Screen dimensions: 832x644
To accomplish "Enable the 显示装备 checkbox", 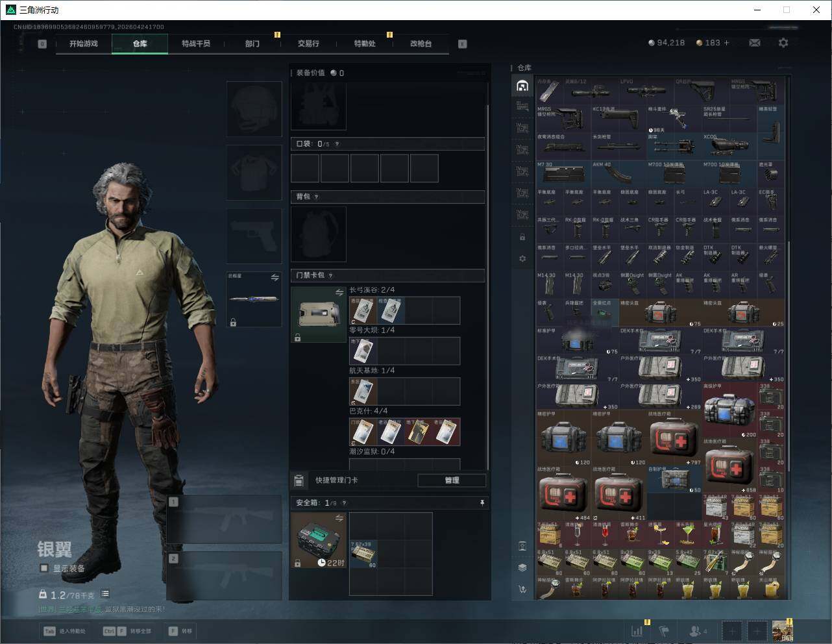I will coord(44,568).
